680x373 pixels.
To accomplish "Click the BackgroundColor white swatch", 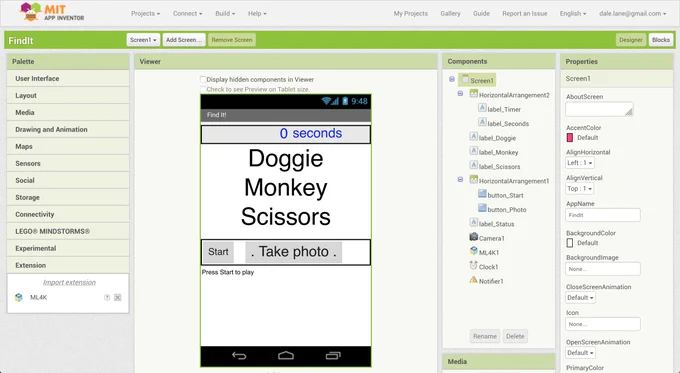I will click(x=570, y=243).
